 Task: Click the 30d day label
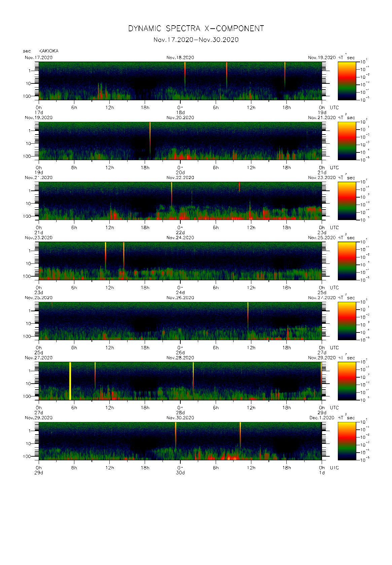181,472
